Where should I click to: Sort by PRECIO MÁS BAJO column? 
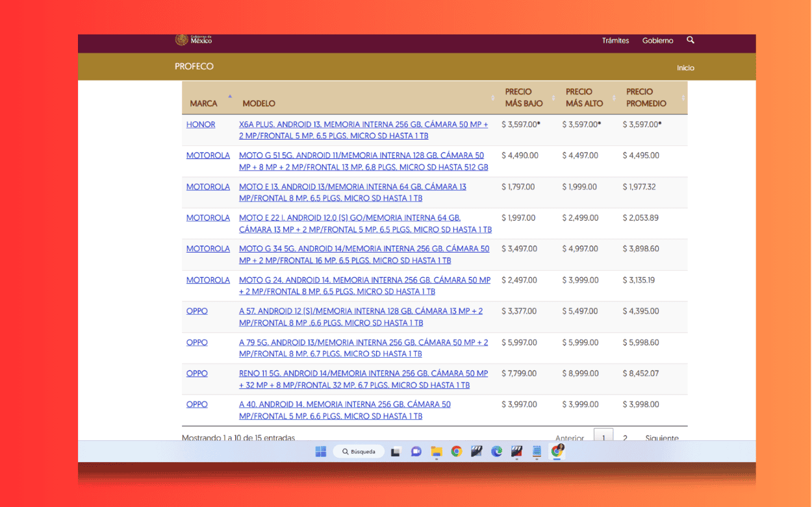[524, 97]
